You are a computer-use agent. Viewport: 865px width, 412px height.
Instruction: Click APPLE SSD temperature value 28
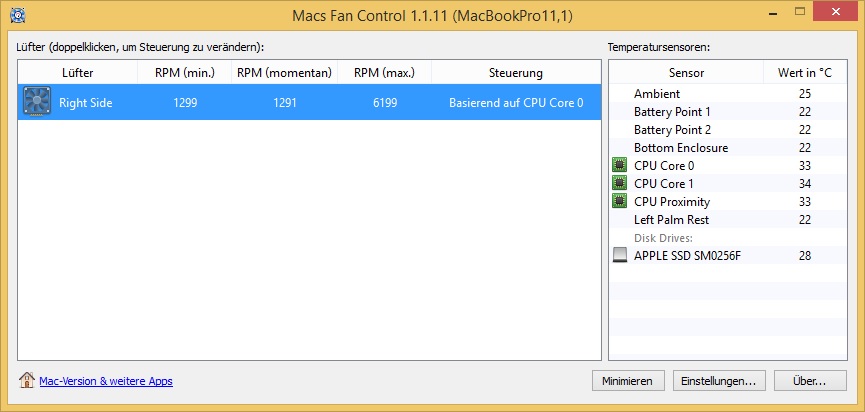[804, 256]
